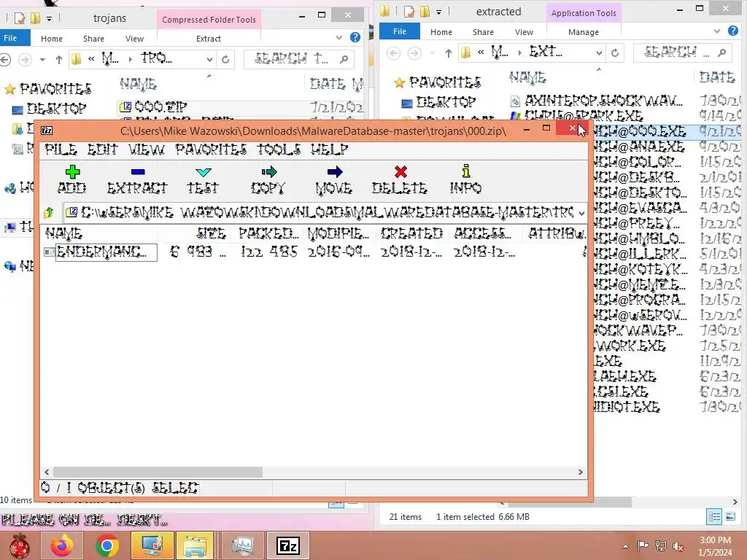Click the Add button in 7-Zip toolbar
Screen dimensions: 747x560
click(72, 179)
